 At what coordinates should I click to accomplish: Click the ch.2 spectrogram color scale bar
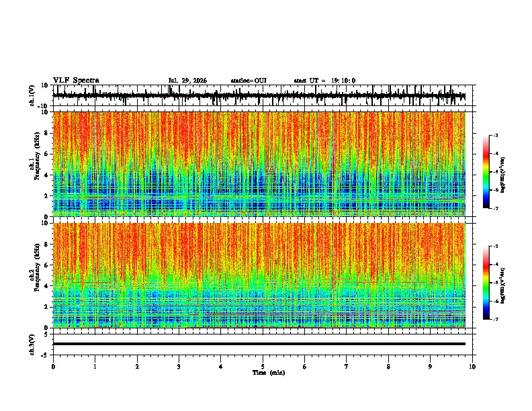pyautogui.click(x=486, y=283)
